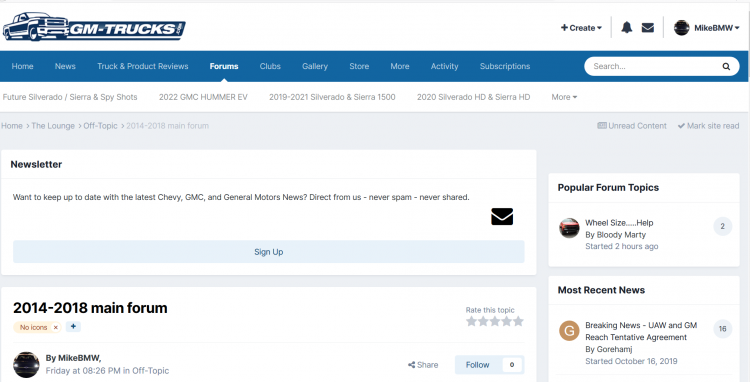Open the messages envelope in header
This screenshot has height=382, width=750.
[x=648, y=28]
